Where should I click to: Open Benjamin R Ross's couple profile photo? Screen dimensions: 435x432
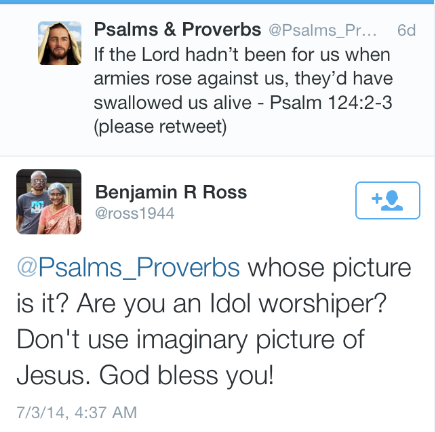coord(49,202)
